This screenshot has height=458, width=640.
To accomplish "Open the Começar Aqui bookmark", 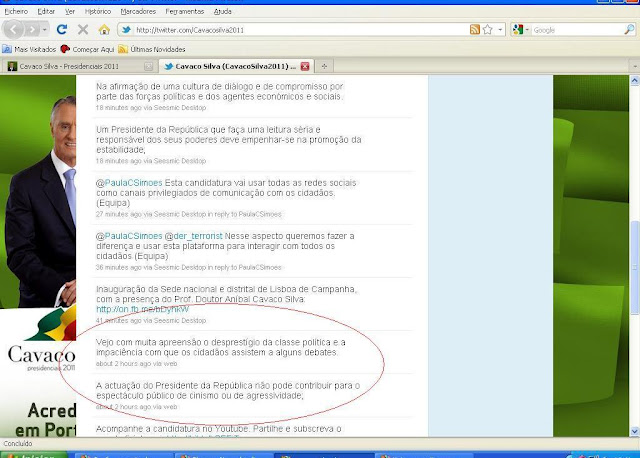I will coord(87,49).
